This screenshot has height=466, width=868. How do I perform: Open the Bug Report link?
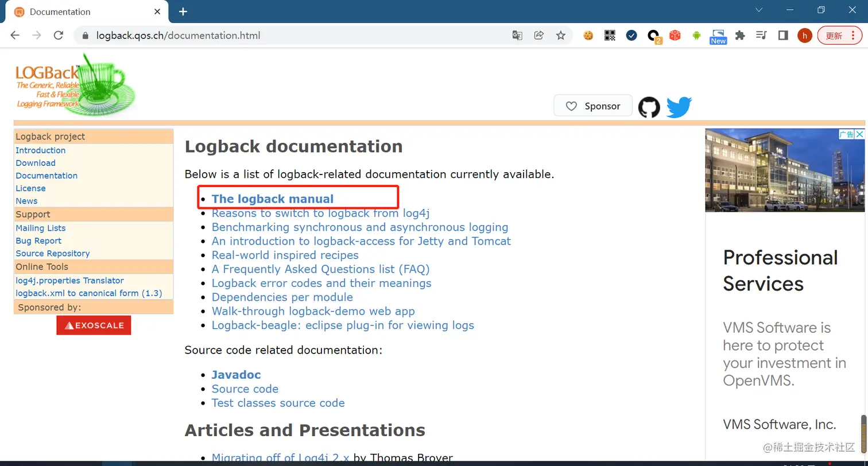pos(38,240)
